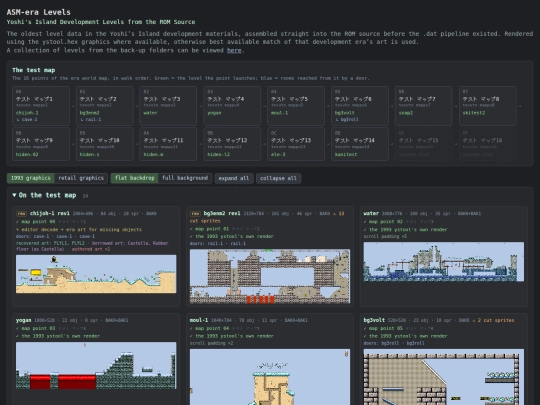Select flat backdrop option

pyautogui.click(x=134, y=178)
